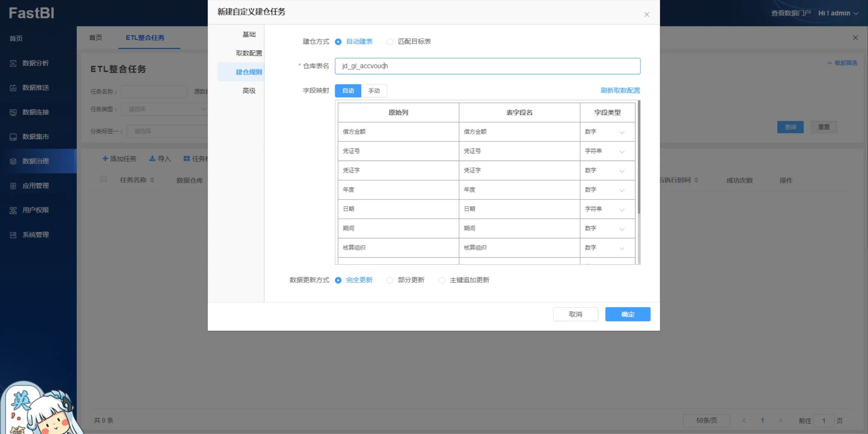The image size is (868, 434).
Task: Open the 任务类型 dropdown
Action: [164, 109]
